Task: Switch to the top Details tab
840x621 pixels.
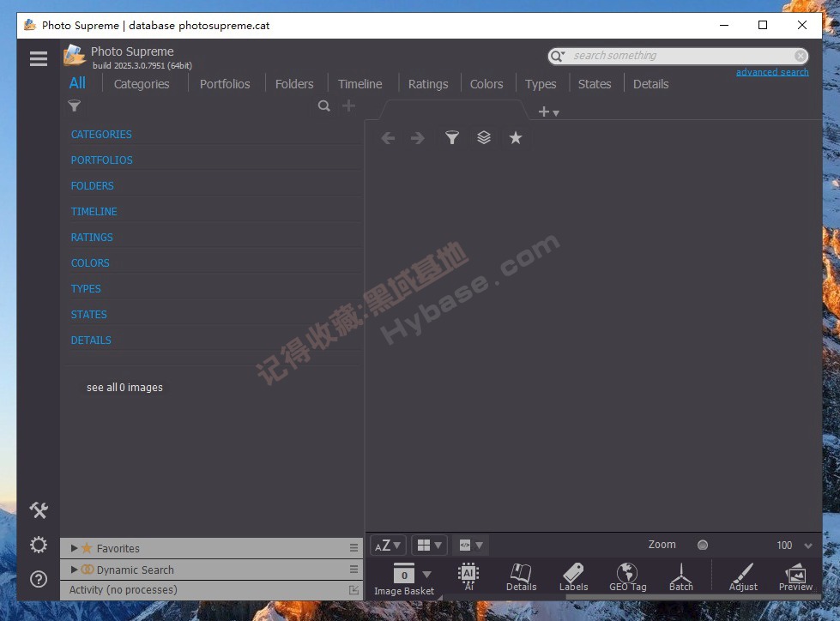Action: 651,84
